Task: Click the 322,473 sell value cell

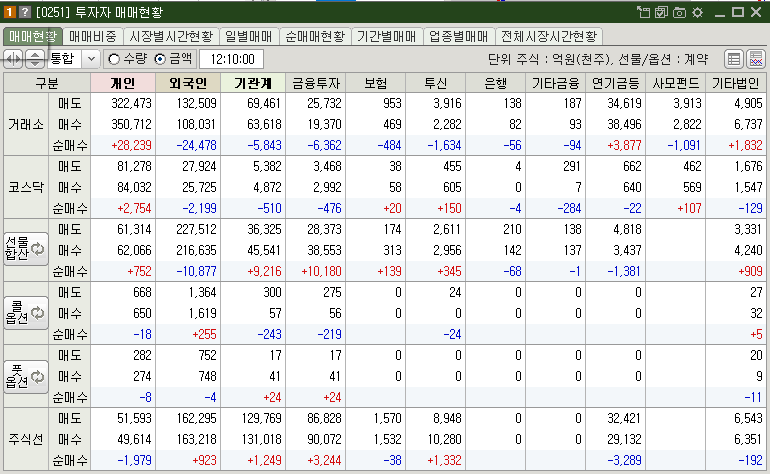Action: coord(131,104)
